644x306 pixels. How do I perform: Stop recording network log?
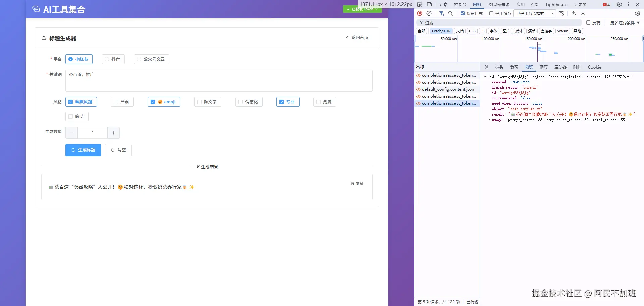click(420, 13)
